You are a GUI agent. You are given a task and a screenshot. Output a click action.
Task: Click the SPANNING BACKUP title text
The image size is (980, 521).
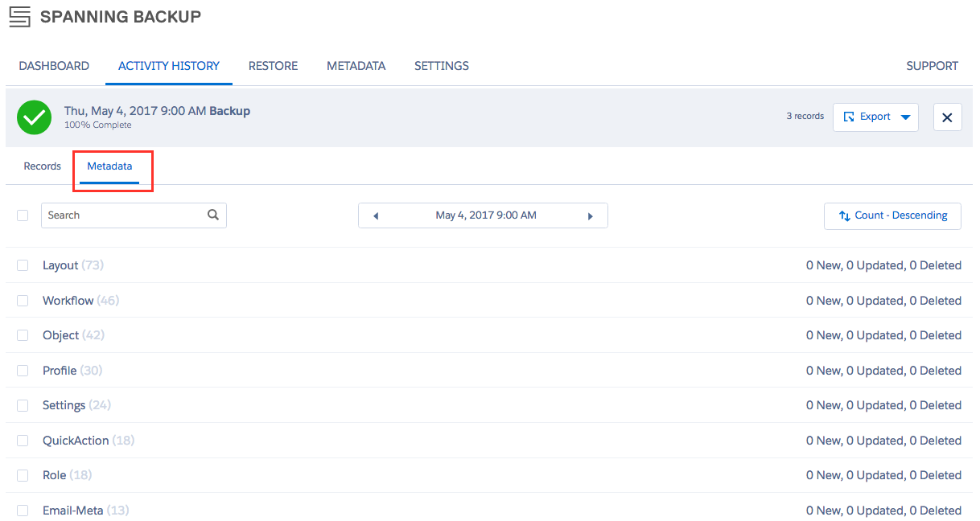[121, 16]
